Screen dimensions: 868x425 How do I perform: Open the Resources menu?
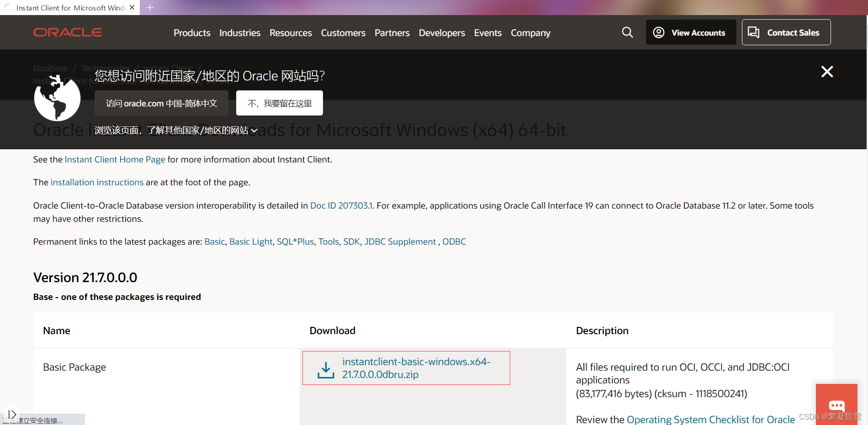click(291, 33)
